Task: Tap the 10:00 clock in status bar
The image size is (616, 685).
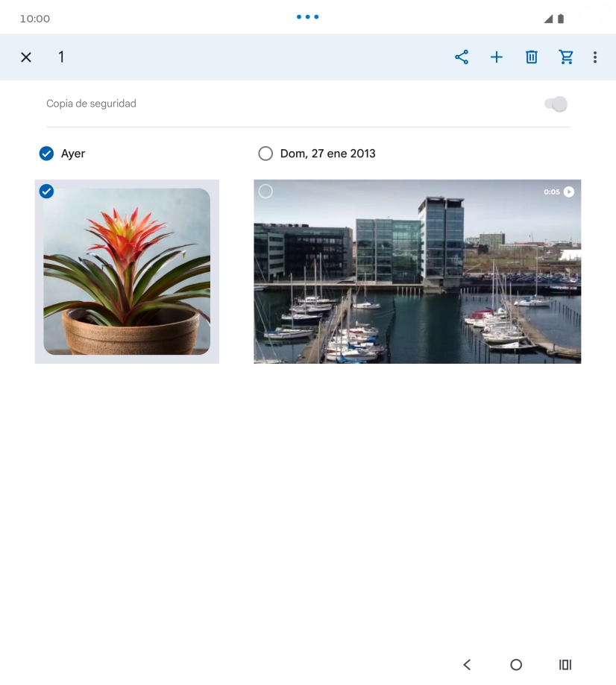Action: [x=35, y=19]
